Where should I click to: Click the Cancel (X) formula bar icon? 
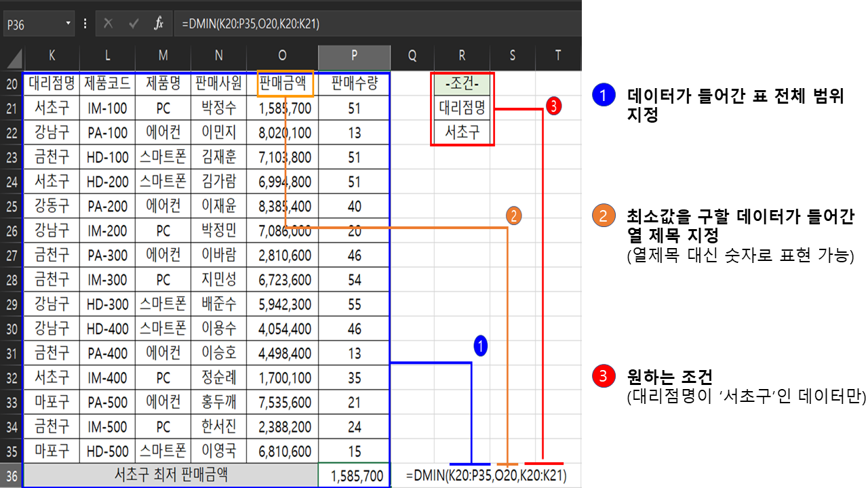[108, 24]
